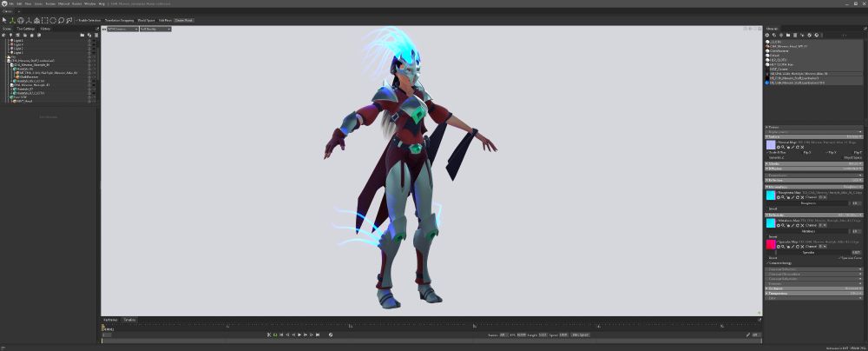The height and width of the screenshot is (351, 868).
Task: Toggle the Flip Y checkbox for Normal Map
Action: 832,153
